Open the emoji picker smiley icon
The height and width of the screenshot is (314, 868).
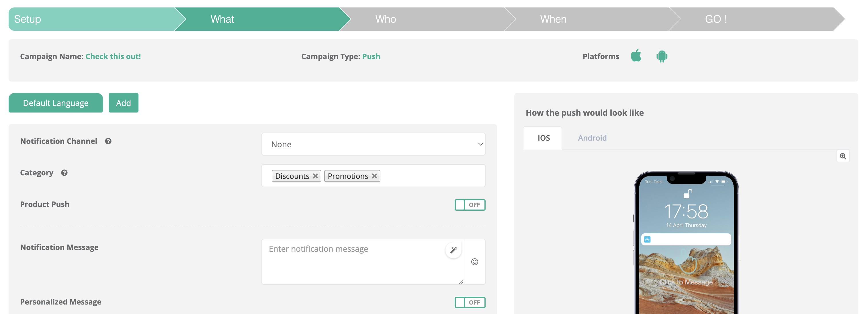(x=474, y=262)
